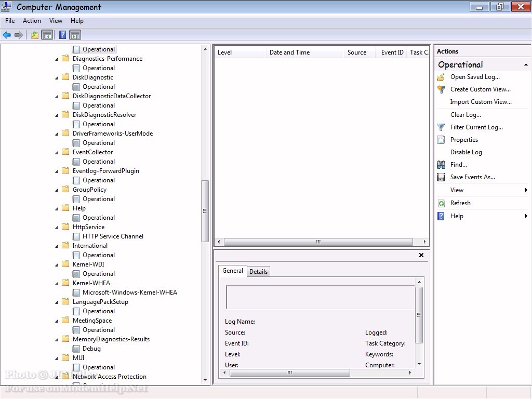Click the green Refresh icon

[x=441, y=203]
